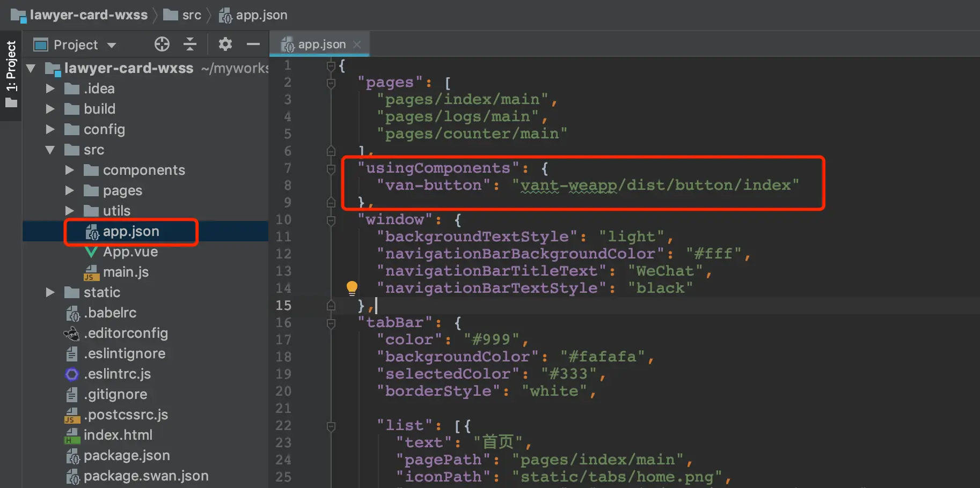Image resolution: width=980 pixels, height=488 pixels.
Task: Click "static/tabs/home.png" string value
Action: 617,477
